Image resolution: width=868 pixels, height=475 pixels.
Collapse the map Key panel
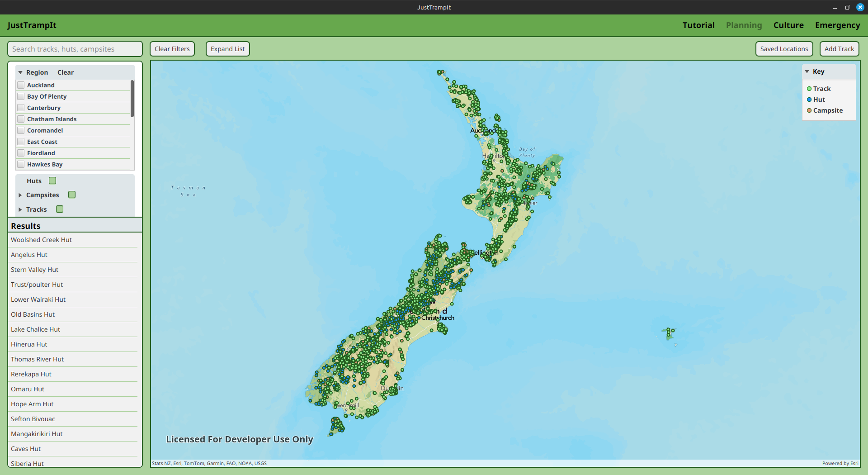pos(807,71)
